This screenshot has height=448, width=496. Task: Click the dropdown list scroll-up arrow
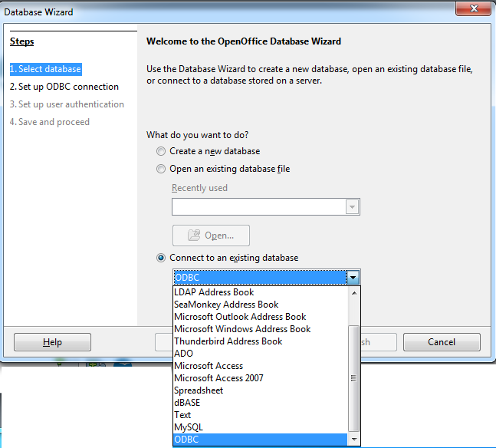pos(354,293)
